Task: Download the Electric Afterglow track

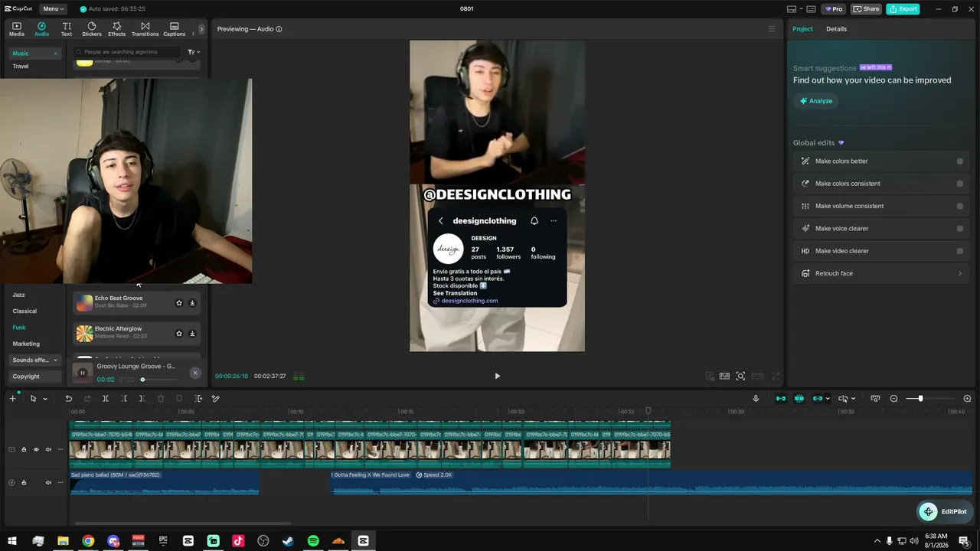Action: (192, 333)
